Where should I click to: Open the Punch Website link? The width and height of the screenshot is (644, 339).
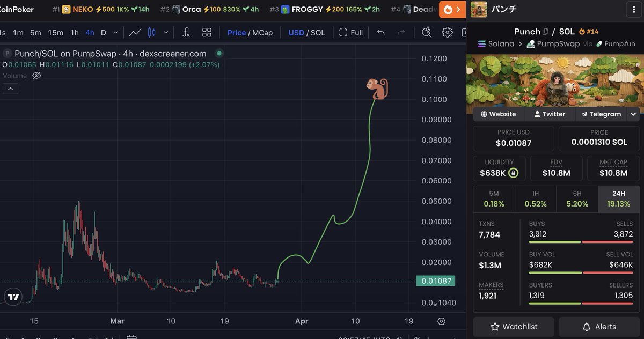(498, 114)
